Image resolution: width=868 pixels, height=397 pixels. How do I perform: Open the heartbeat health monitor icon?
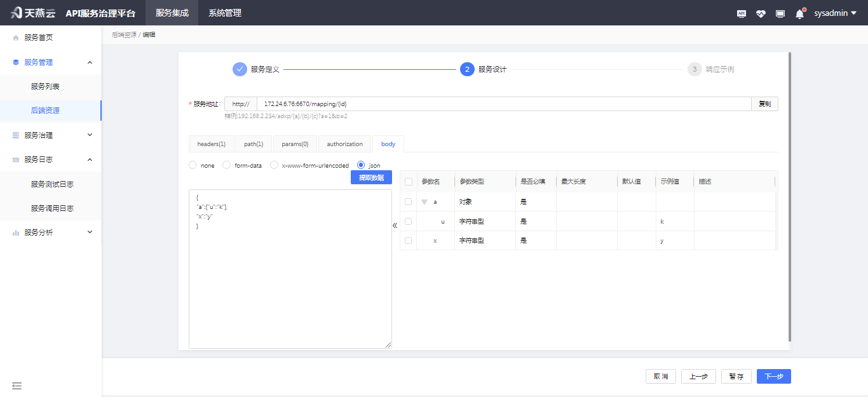(x=761, y=13)
